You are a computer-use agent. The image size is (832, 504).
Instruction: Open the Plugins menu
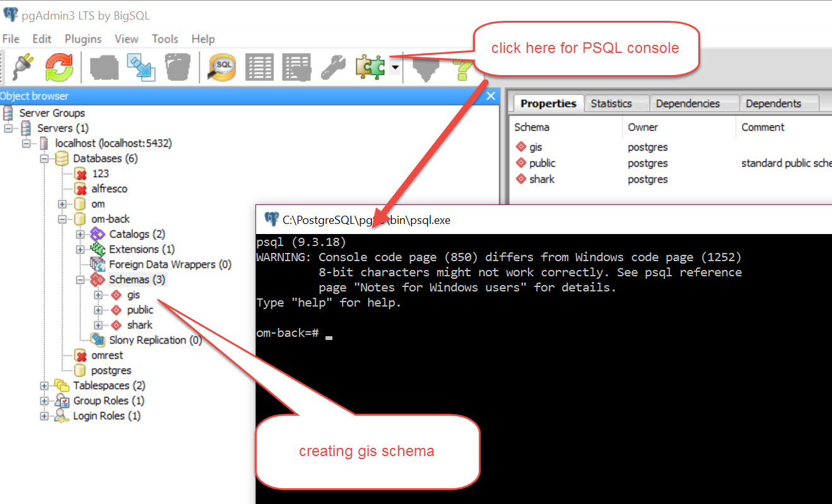(83, 38)
